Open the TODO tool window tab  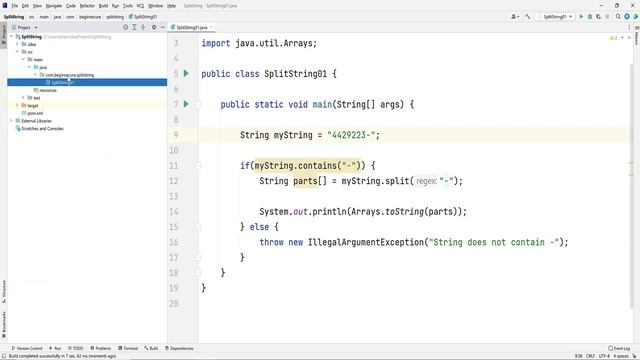pyautogui.click(x=76, y=348)
